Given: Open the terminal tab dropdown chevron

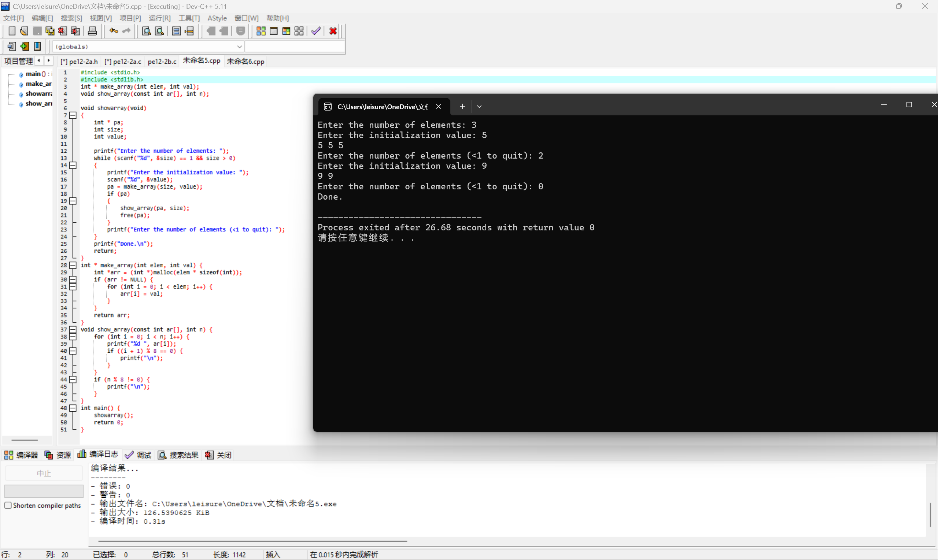Looking at the screenshot, I should coord(479,107).
